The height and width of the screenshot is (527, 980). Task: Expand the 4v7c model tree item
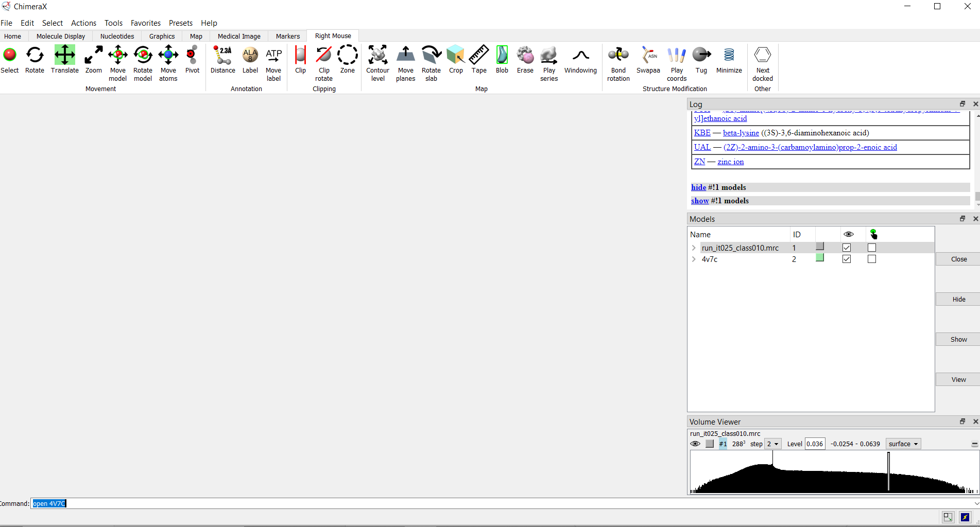point(694,259)
